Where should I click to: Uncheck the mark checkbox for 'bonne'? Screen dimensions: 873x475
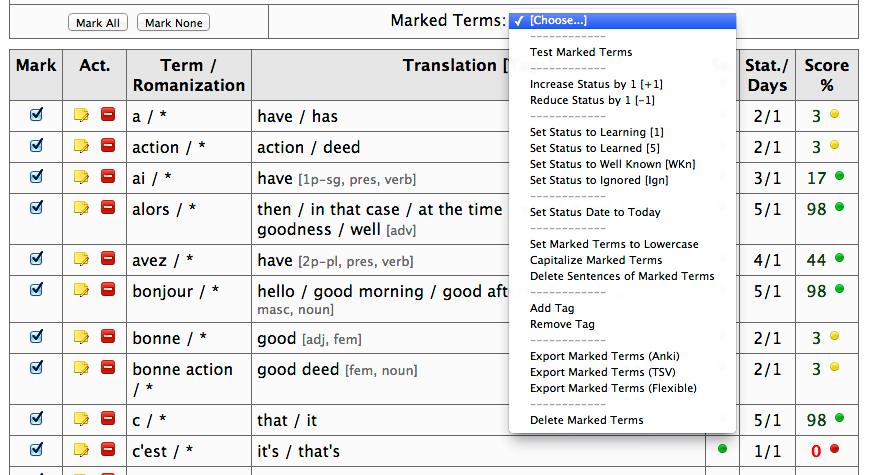37,337
